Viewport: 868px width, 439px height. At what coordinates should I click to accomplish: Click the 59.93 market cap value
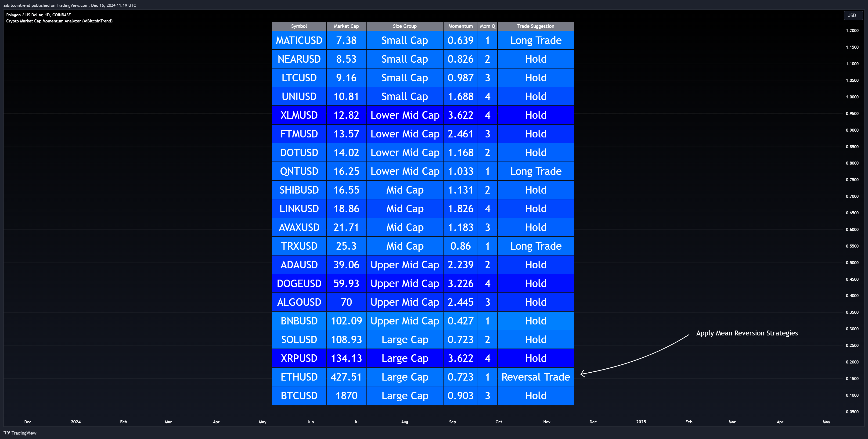pyautogui.click(x=346, y=283)
